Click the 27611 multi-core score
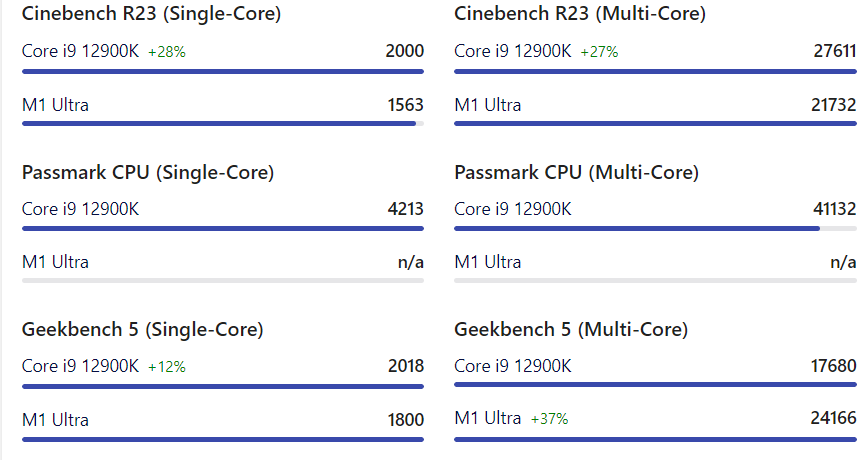 (833, 51)
